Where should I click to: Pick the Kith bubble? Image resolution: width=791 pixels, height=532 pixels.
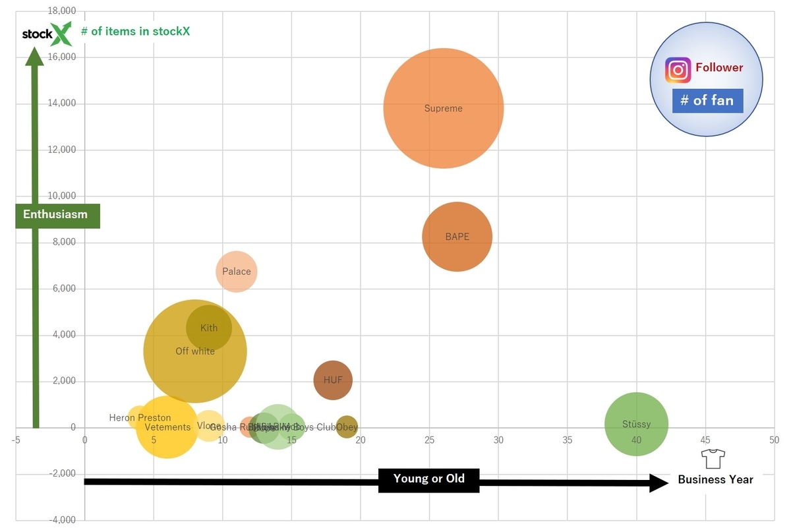coord(209,328)
